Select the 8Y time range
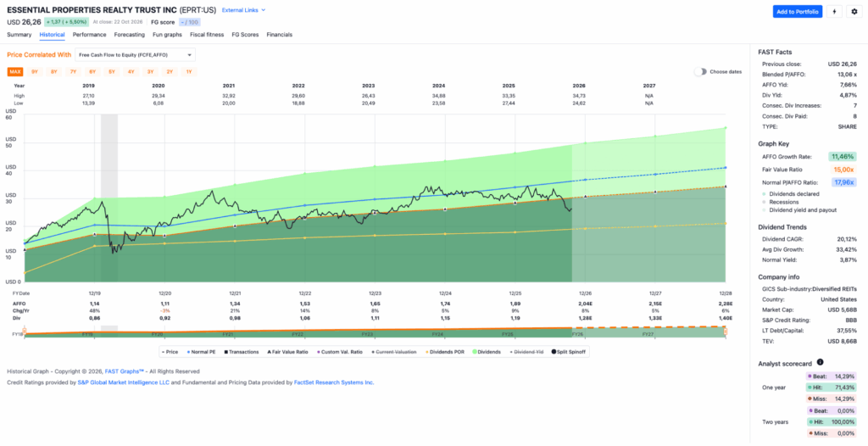Viewport: 868px width, 446px height. [x=53, y=71]
